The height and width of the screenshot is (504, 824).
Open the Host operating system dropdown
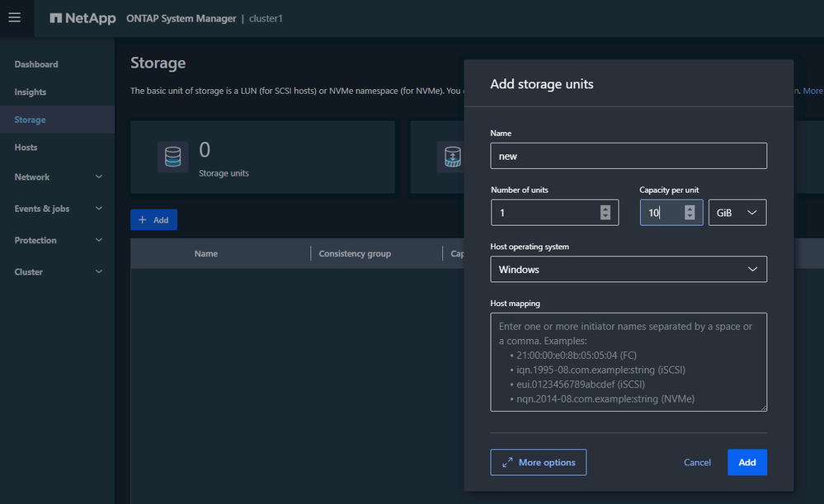point(628,270)
